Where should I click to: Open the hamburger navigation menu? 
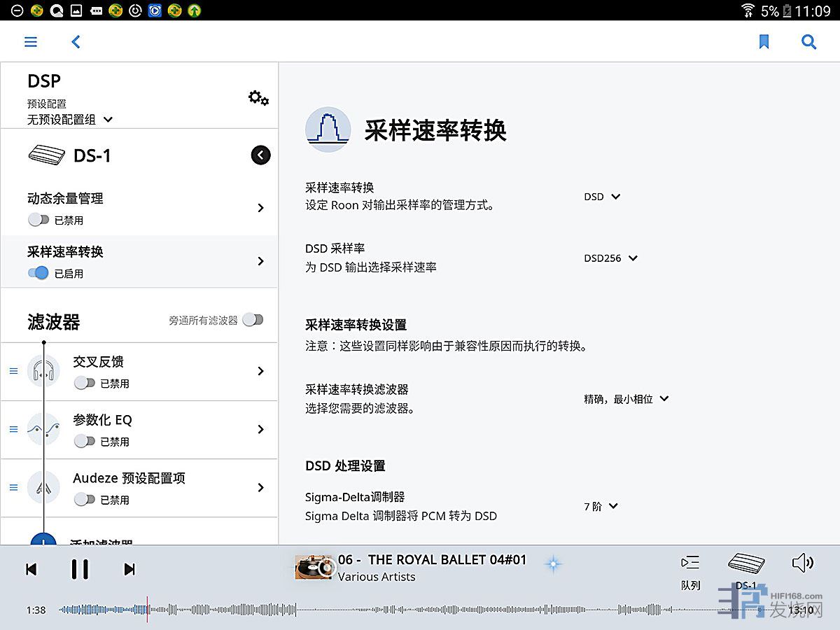point(31,42)
